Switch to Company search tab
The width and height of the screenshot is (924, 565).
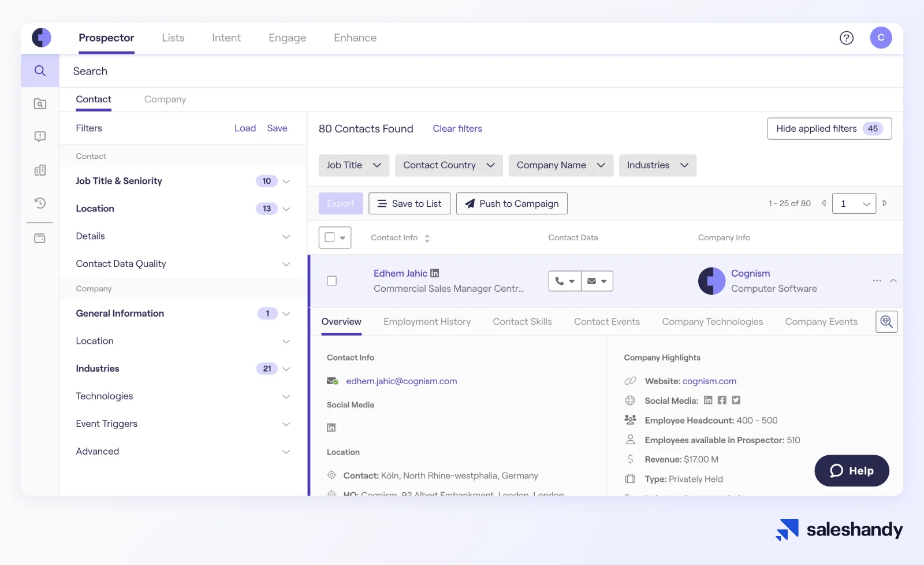(165, 99)
